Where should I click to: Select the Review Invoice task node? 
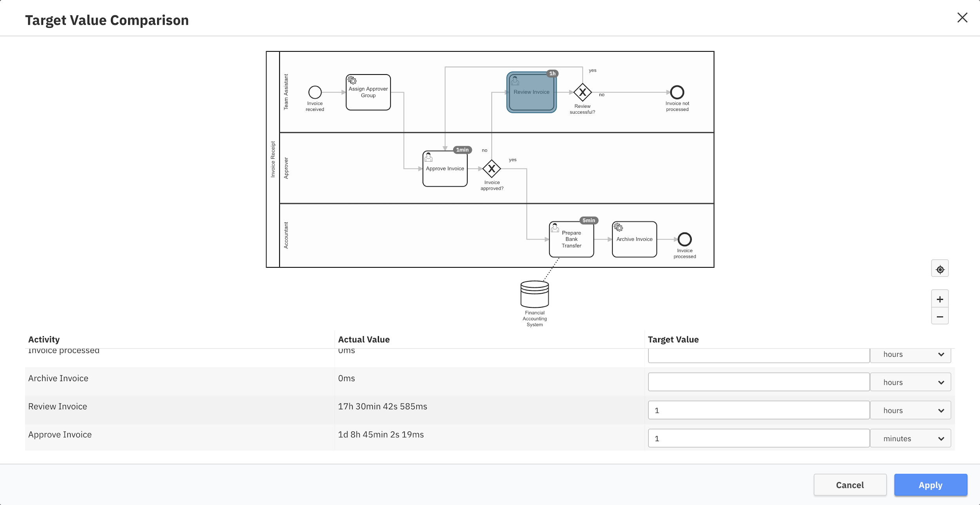tap(531, 93)
